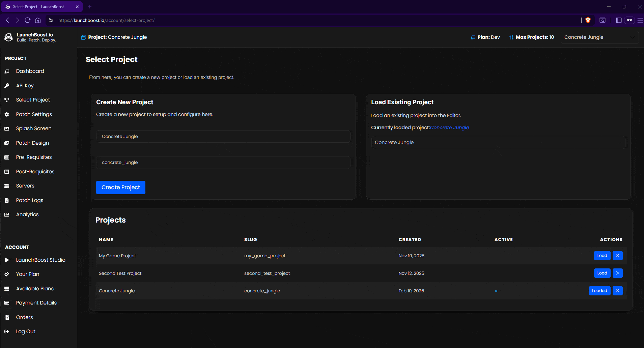Viewport: 644px width, 348px height.
Task: Click the Concrete Jungle currently loaded link
Action: point(449,127)
